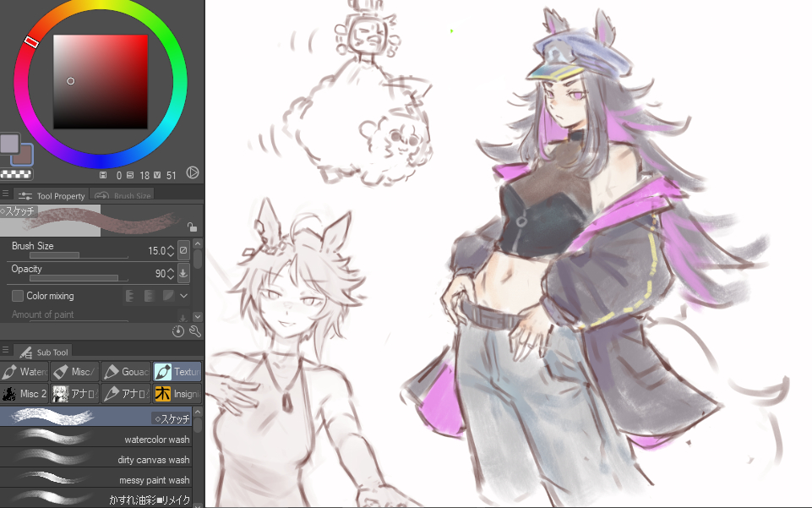Select the Misc 2 sub tool group

coord(25,393)
